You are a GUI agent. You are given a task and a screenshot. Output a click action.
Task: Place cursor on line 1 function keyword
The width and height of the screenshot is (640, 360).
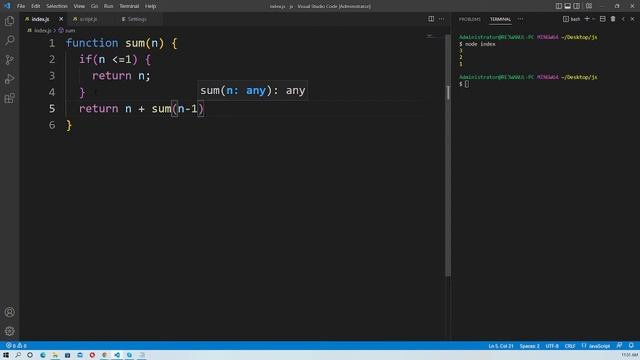pyautogui.click(x=92, y=43)
